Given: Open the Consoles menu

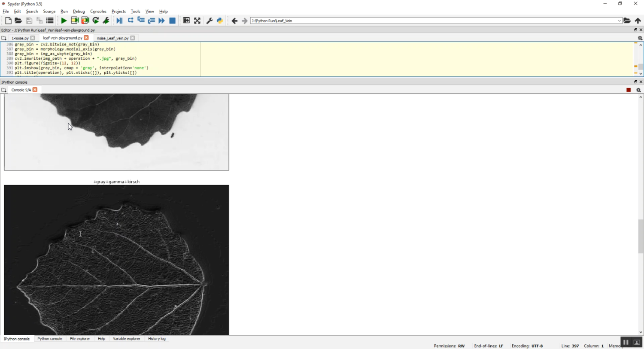Looking at the screenshot, I should point(98,12).
